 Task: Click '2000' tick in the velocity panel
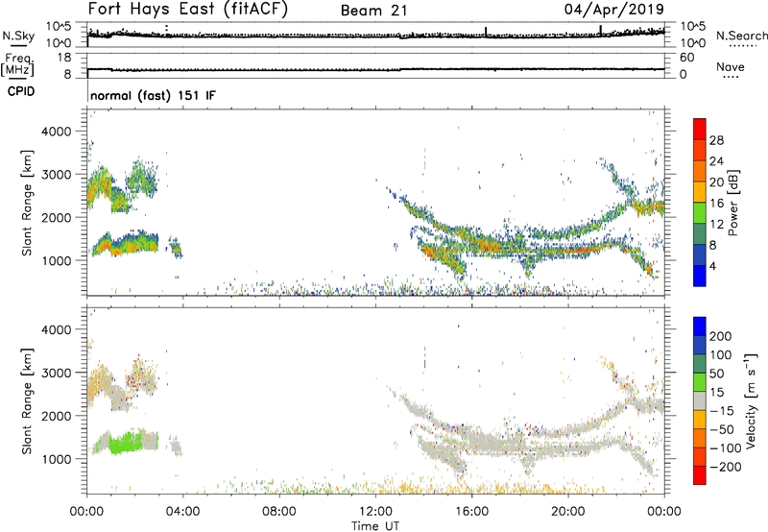coord(56,416)
